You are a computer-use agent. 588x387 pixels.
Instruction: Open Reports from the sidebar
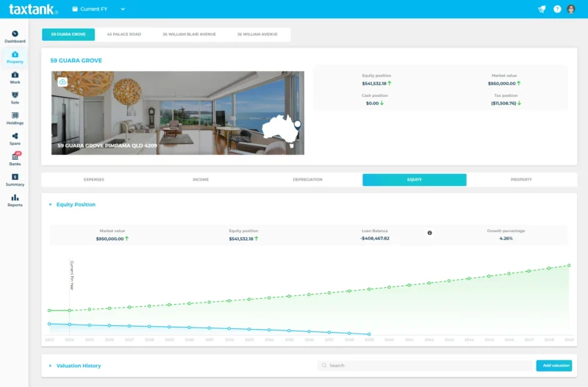coord(15,200)
